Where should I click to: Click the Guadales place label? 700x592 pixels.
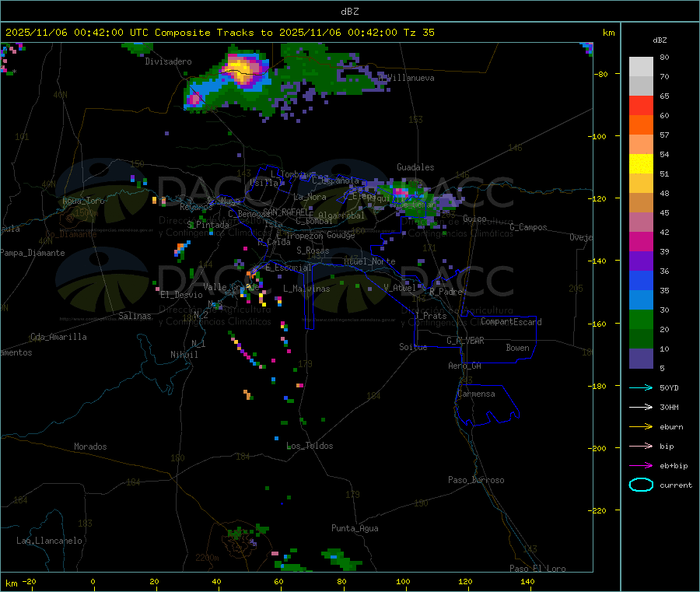tap(415, 167)
